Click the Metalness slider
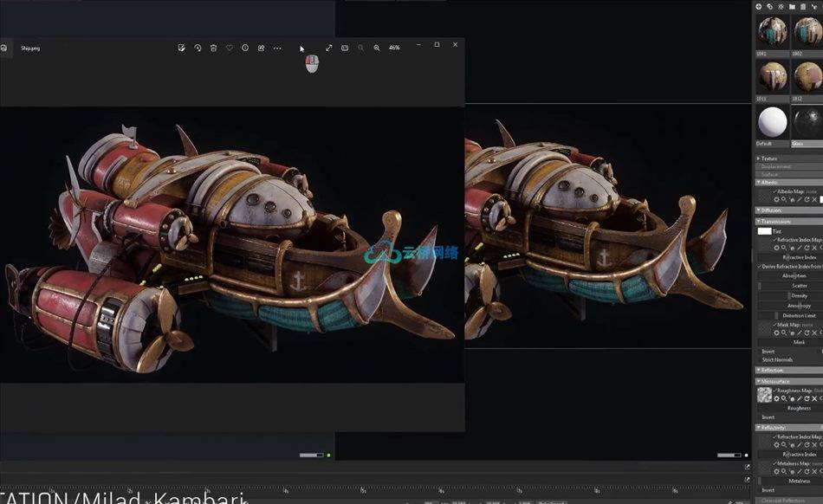Viewport: 823px width, 504px height. click(x=790, y=481)
